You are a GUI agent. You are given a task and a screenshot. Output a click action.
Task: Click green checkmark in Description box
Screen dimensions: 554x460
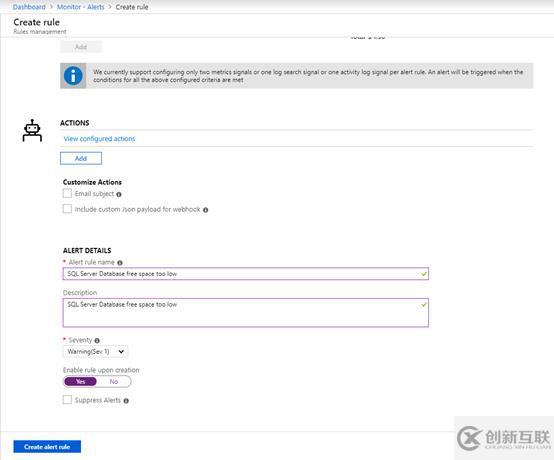tap(424, 304)
